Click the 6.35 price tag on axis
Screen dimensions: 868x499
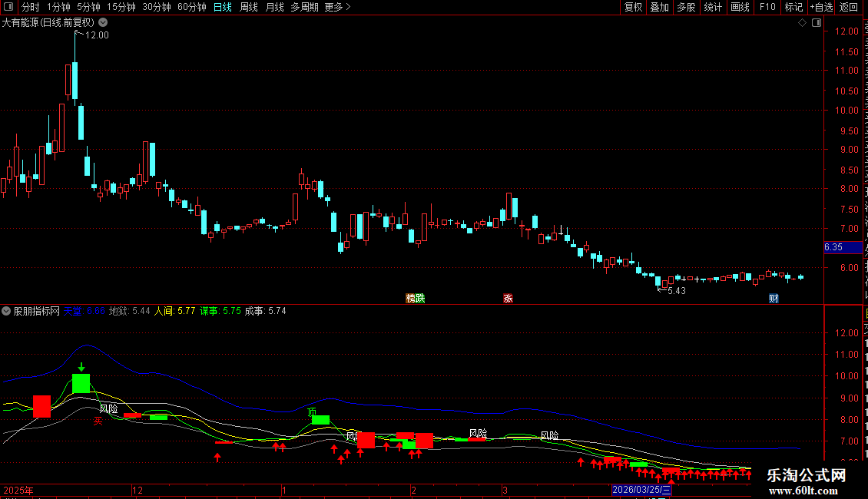coord(843,247)
